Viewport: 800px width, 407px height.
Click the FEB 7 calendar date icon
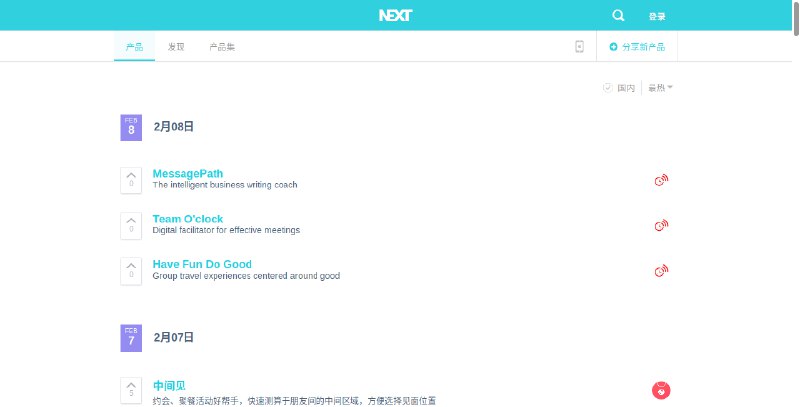131,338
